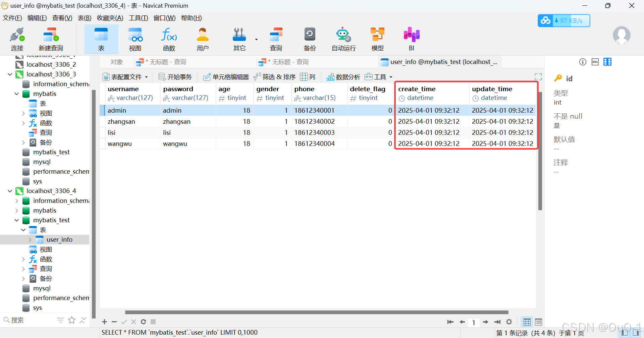The height and width of the screenshot is (338, 644).
Task: Open the 连接 connection tool
Action: (17, 39)
